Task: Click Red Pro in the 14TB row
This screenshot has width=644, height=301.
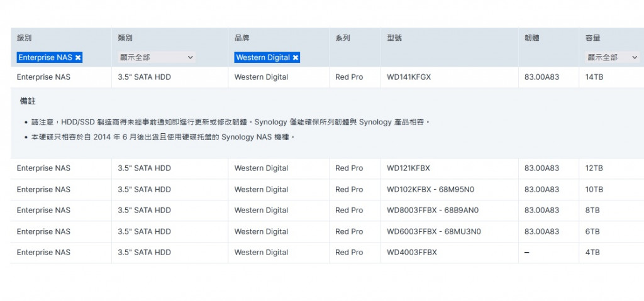Action: tap(349, 77)
